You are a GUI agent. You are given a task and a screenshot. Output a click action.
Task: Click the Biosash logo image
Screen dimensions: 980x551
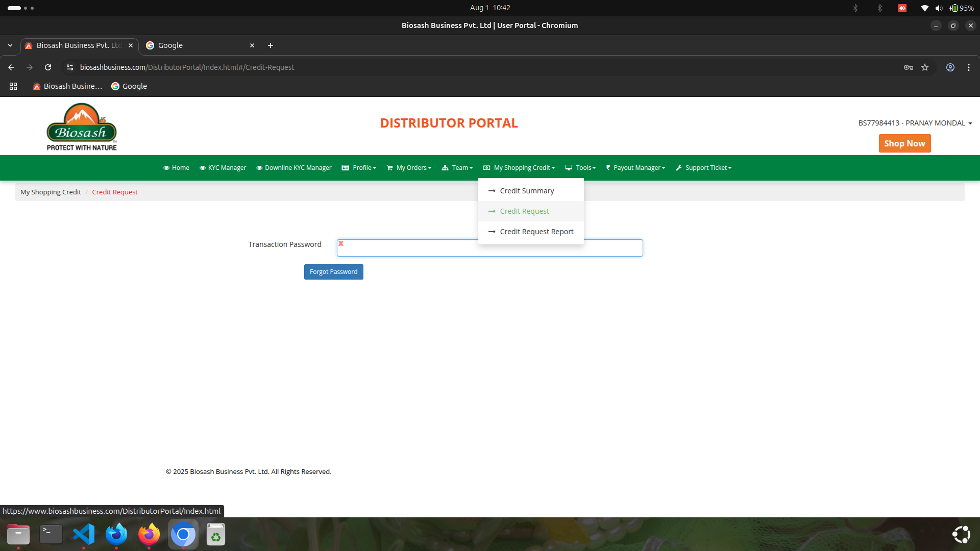pos(82,127)
